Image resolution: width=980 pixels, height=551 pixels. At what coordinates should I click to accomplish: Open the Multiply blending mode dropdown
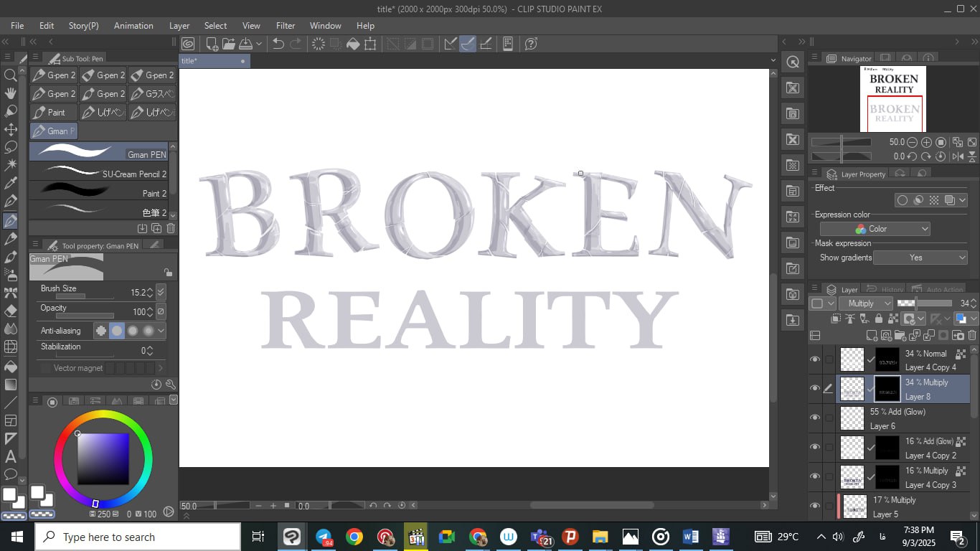[x=868, y=303]
